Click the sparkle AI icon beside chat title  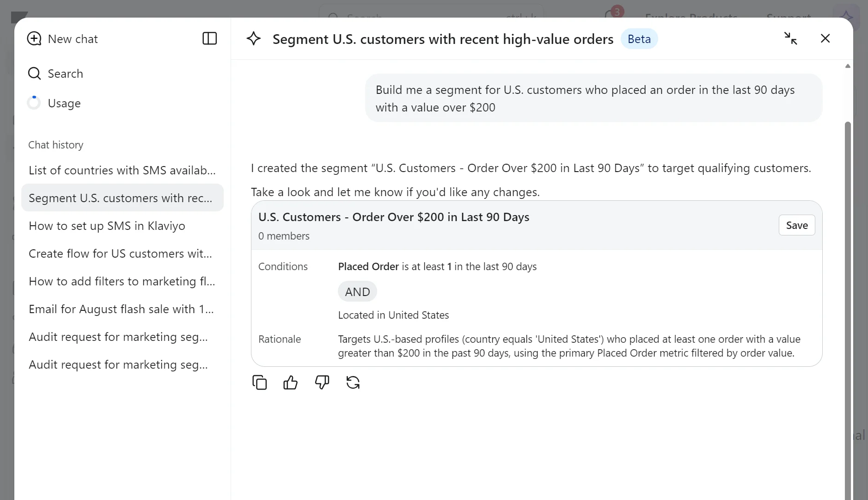[x=254, y=38]
